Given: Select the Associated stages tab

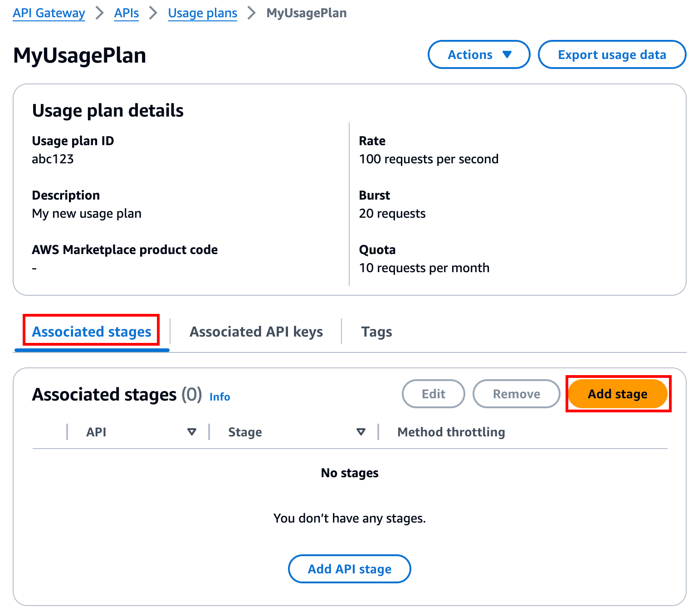Looking at the screenshot, I should (91, 332).
